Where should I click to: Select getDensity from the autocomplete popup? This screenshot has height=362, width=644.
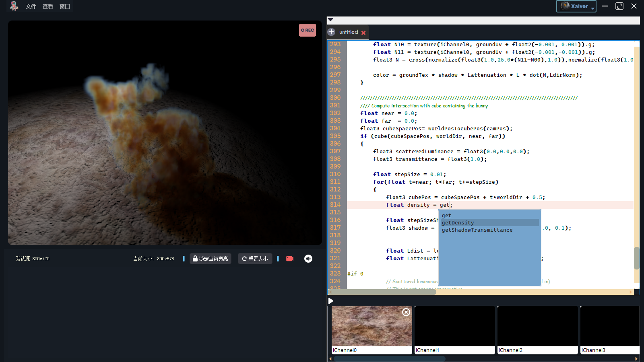[x=457, y=222]
